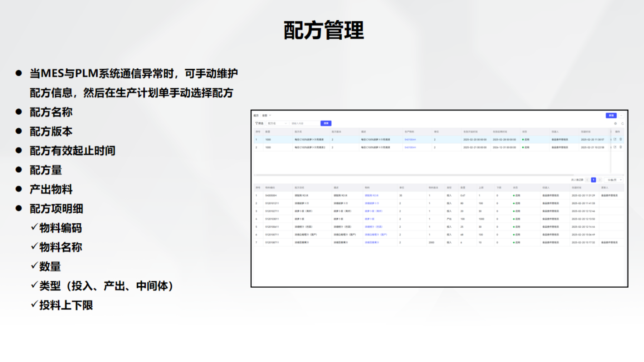Click into the search keyword input
Image resolution: width=644 pixels, height=362 pixels.
click(x=304, y=123)
